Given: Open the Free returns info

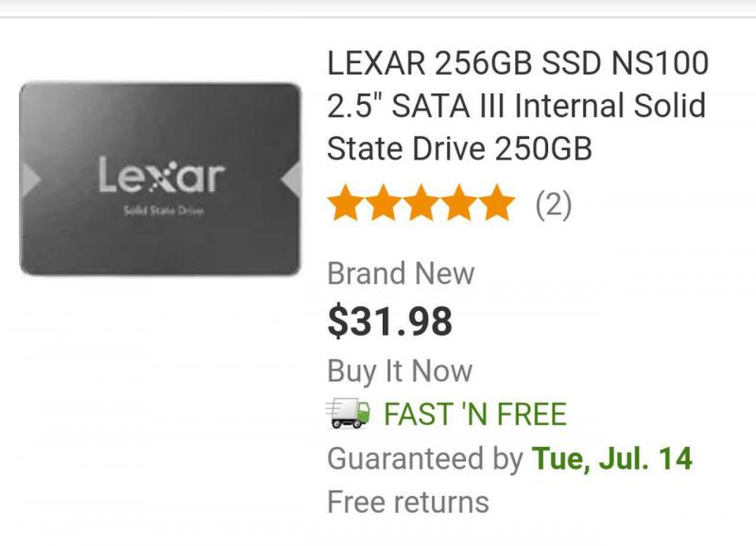Looking at the screenshot, I should coord(408,502).
